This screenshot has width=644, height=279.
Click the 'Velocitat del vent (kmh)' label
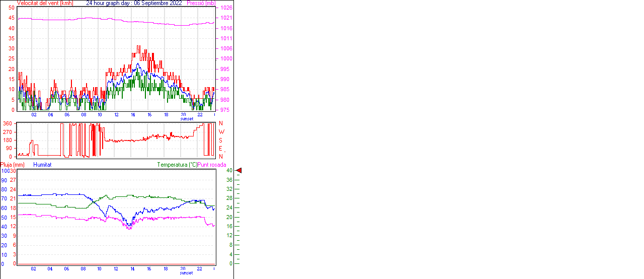click(45, 3)
